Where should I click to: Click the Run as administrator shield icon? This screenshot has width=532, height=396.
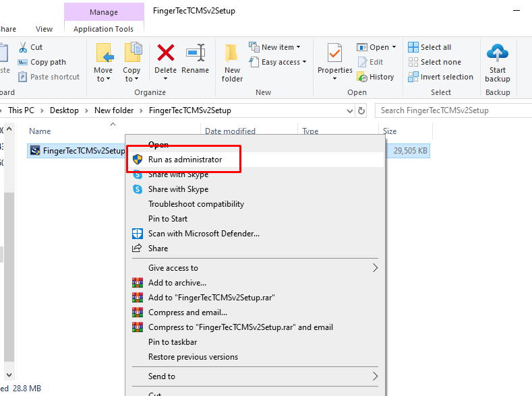point(138,160)
